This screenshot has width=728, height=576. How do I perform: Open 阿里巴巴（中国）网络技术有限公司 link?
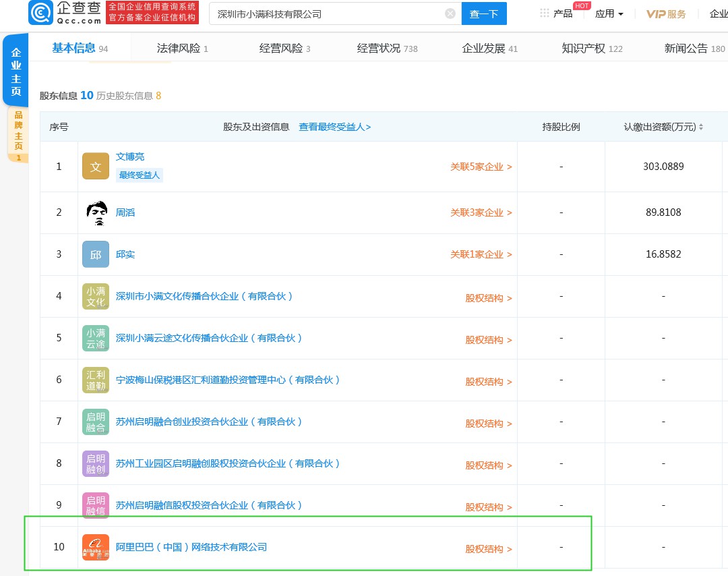coord(191,547)
